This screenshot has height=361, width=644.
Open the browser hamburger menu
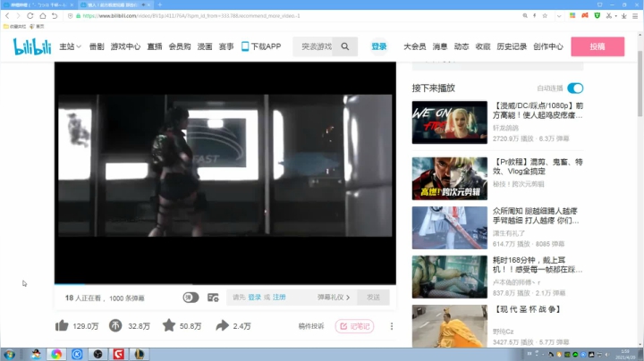635,15
